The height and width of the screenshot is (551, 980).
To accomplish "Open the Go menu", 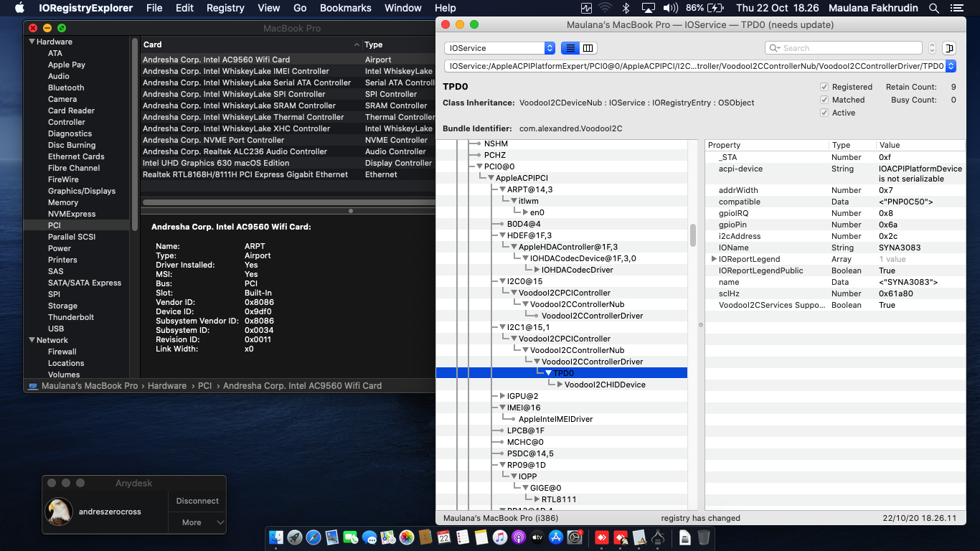I will pos(300,8).
